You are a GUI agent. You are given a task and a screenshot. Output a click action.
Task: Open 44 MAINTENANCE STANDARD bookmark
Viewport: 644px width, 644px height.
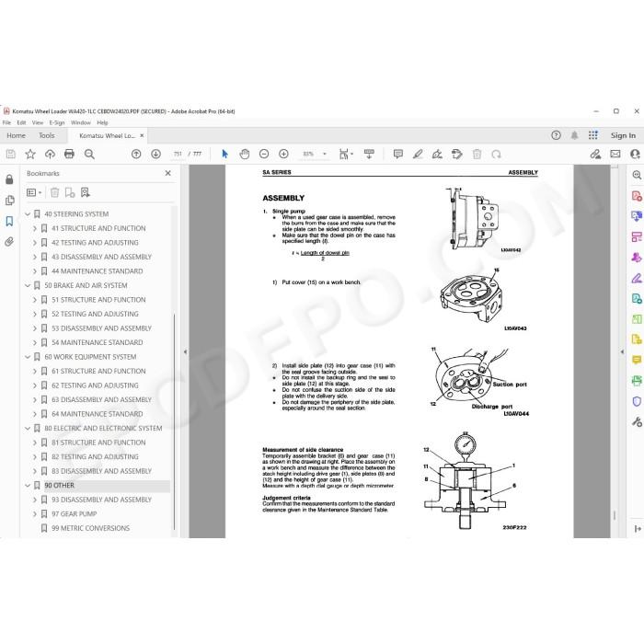coord(98,271)
